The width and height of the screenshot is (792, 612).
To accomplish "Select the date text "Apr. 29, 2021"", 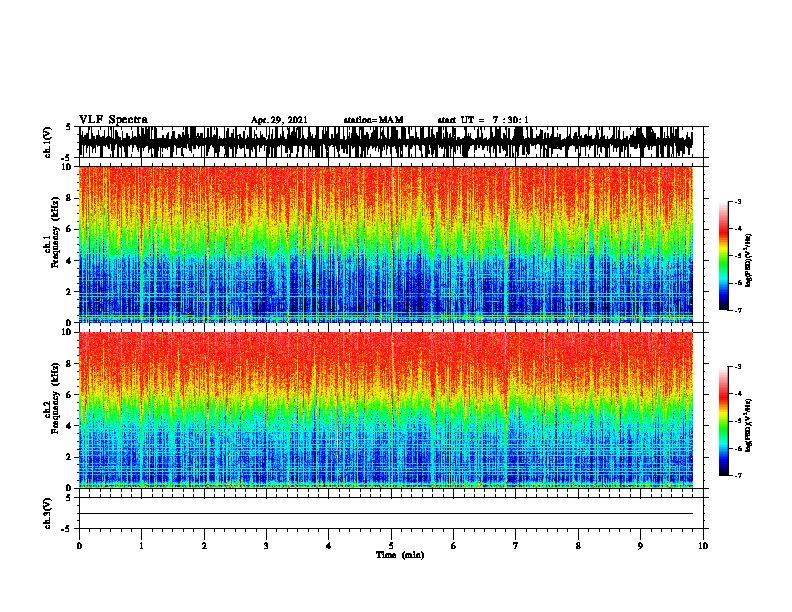I will (279, 120).
